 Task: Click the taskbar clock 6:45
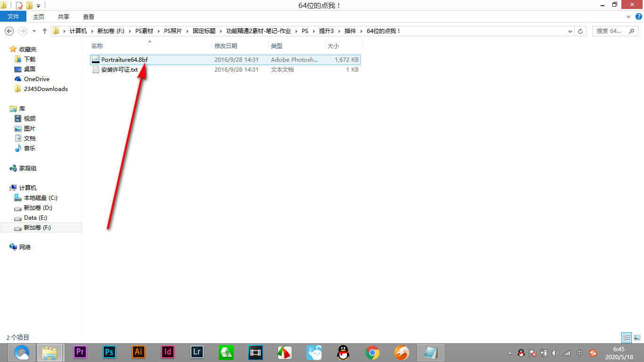pyautogui.click(x=619, y=349)
